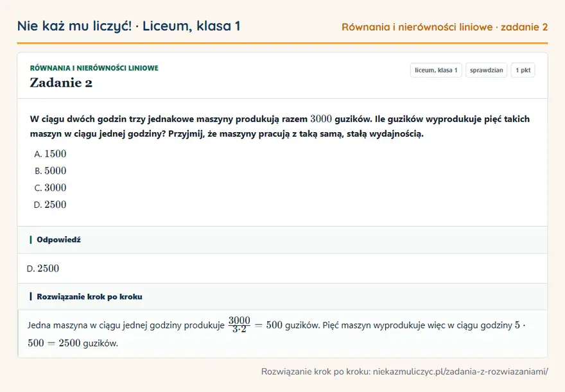
Task: Click the task question text about guzików
Action: click(x=280, y=126)
